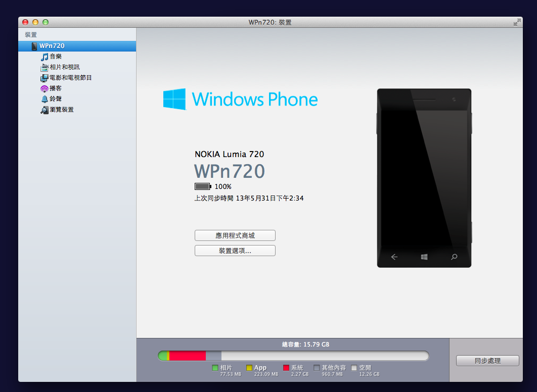Image resolution: width=537 pixels, height=392 pixels.
Task: Click the phone's back arrow icon
Action: 394,257
